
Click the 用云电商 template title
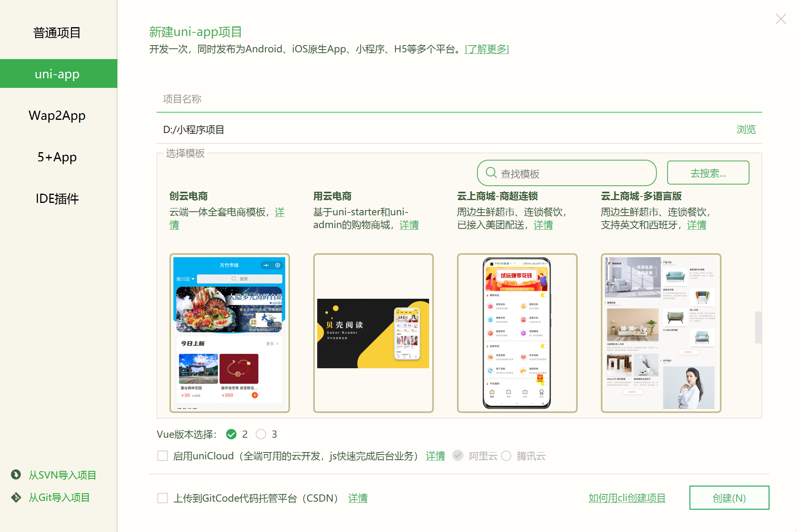point(332,196)
